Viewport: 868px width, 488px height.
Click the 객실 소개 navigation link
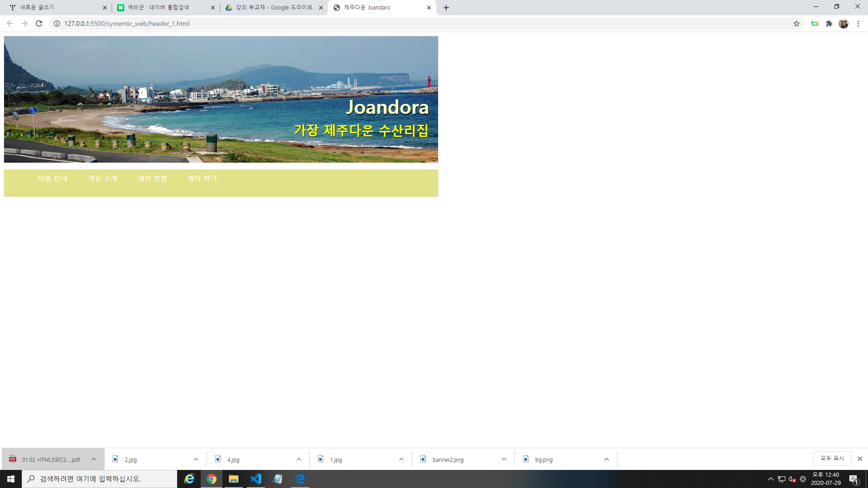tap(103, 178)
